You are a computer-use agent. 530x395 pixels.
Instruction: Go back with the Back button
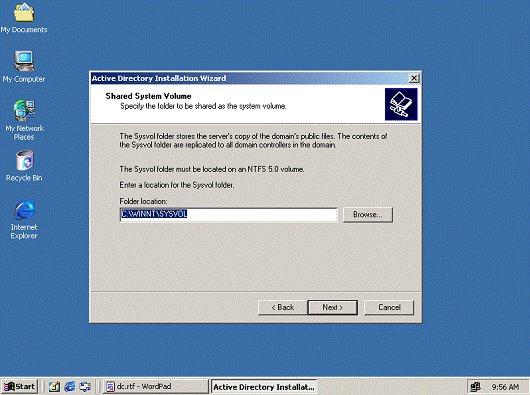(x=283, y=307)
